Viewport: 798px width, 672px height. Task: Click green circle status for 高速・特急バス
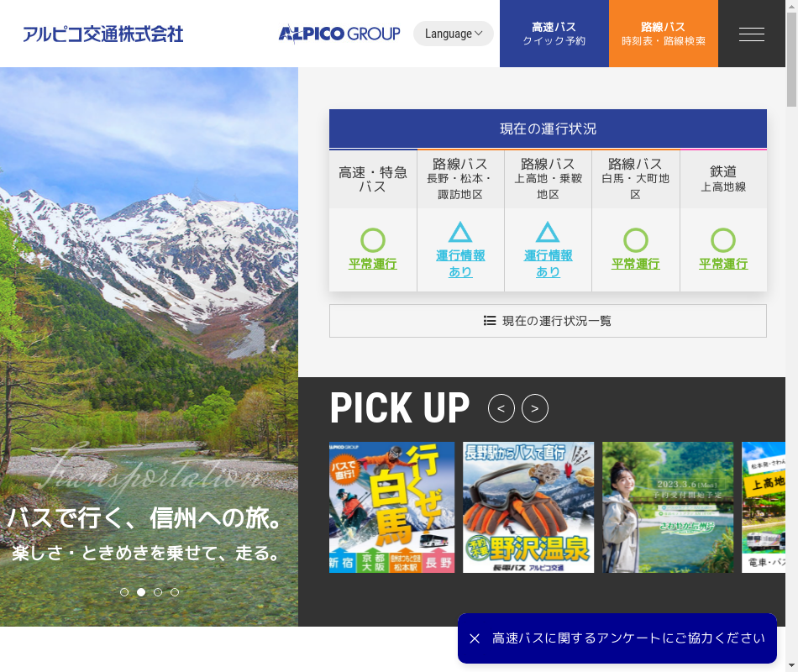pos(373,240)
